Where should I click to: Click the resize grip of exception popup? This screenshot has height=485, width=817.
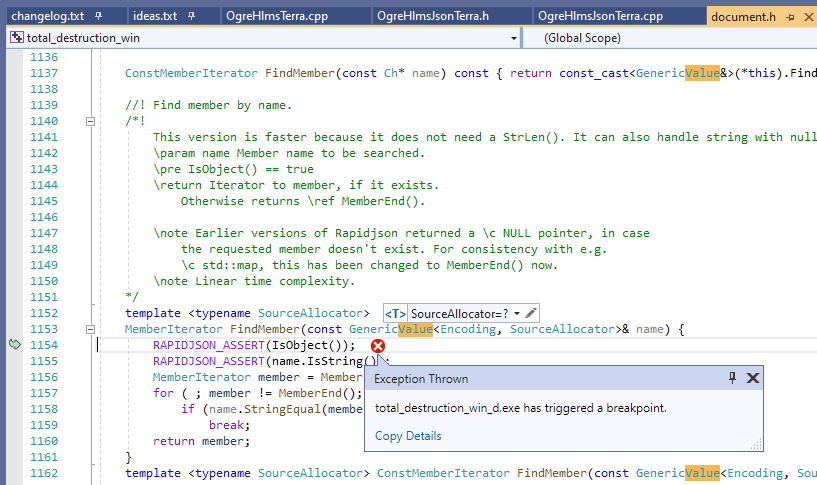click(x=756, y=444)
